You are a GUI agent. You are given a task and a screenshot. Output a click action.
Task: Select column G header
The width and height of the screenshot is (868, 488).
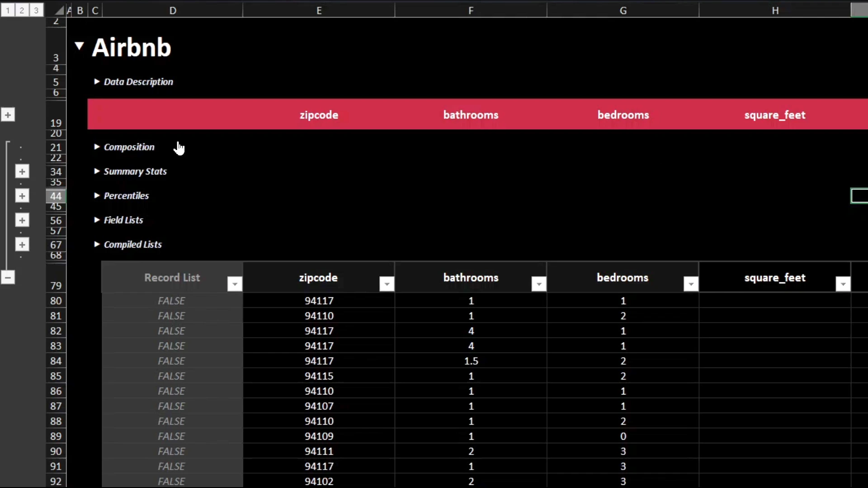click(623, 10)
